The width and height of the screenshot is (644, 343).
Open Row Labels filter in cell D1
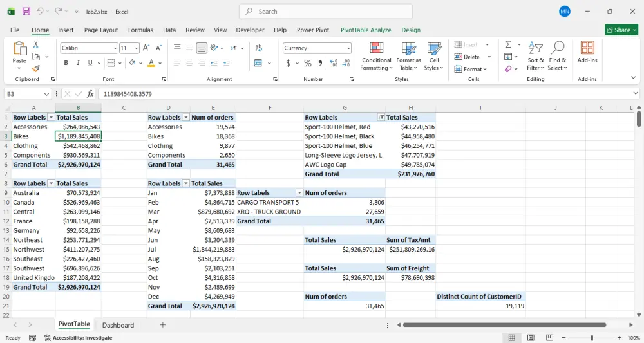(185, 117)
